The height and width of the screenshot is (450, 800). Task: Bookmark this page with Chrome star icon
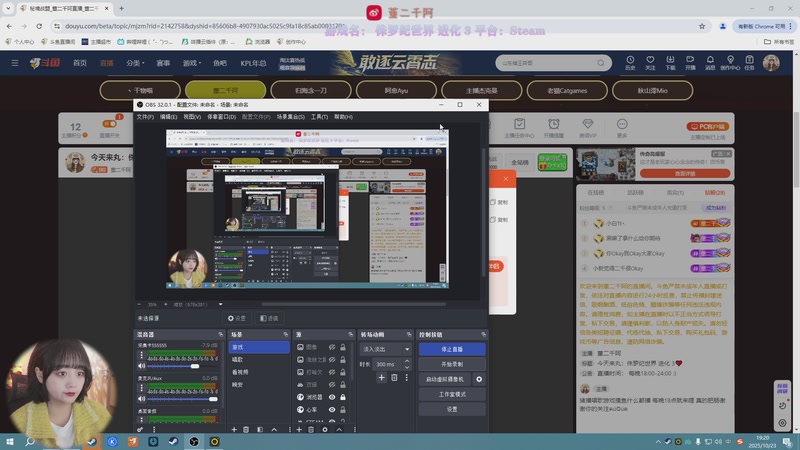pos(702,26)
